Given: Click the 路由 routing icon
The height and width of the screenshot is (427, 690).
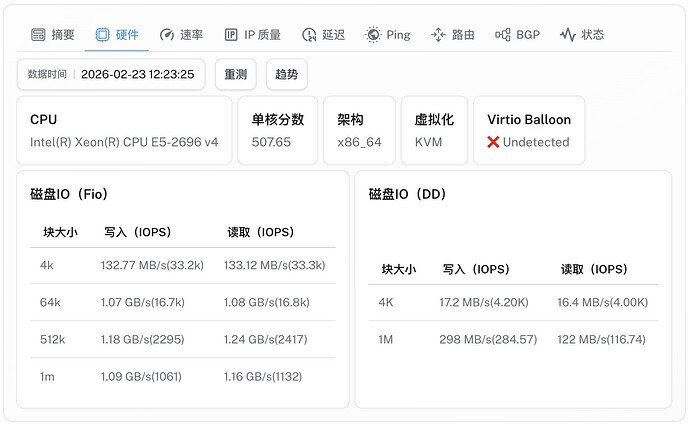Looking at the screenshot, I should (x=438, y=34).
